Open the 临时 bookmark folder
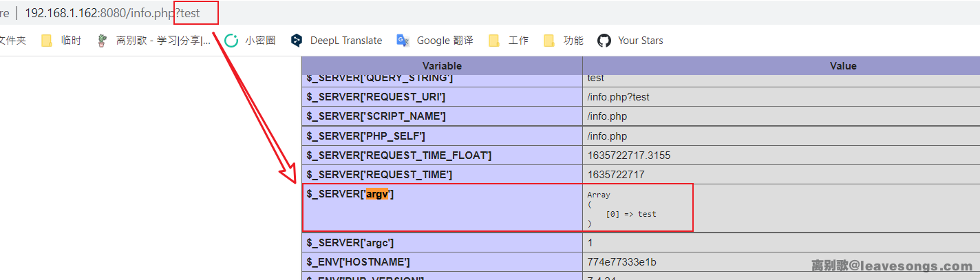The height and width of the screenshot is (280, 980). [62, 41]
